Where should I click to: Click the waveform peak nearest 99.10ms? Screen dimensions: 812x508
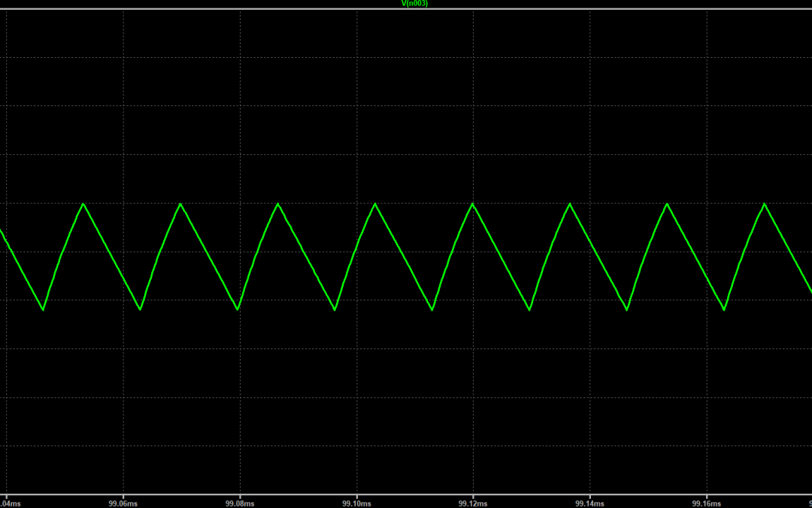pos(375,204)
